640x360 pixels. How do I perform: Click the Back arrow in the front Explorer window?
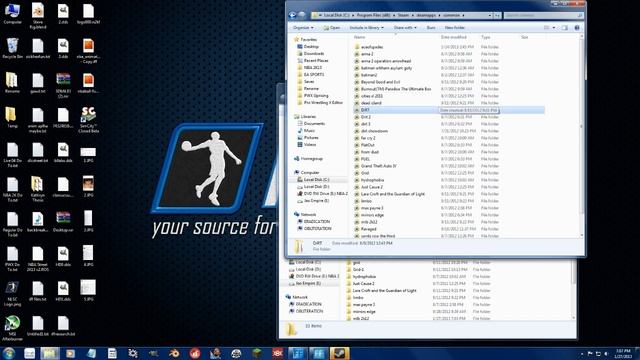pos(293,16)
